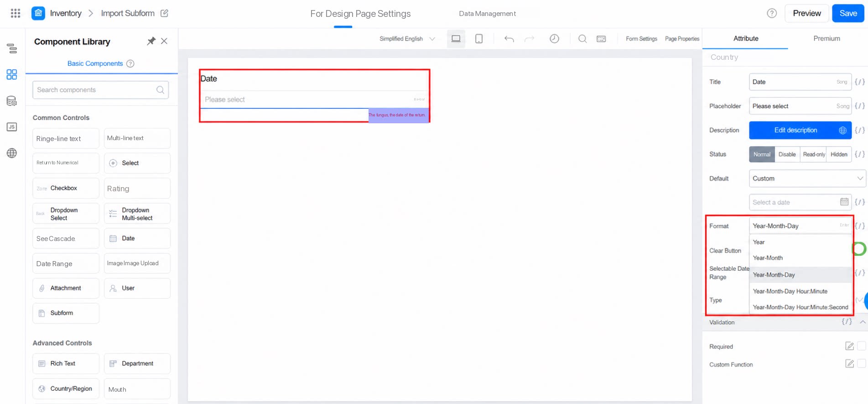The image size is (868, 404).
Task: Open the Default Custom dropdown
Action: (x=807, y=178)
